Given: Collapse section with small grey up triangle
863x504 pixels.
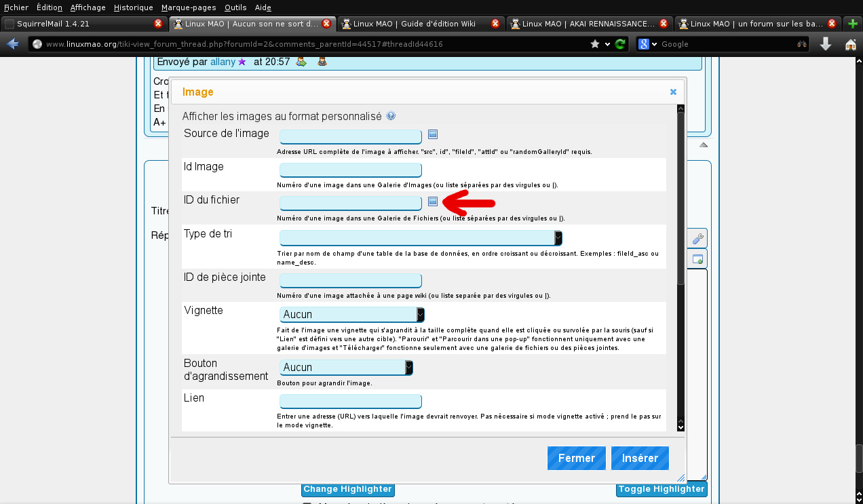Looking at the screenshot, I should (x=704, y=145).
